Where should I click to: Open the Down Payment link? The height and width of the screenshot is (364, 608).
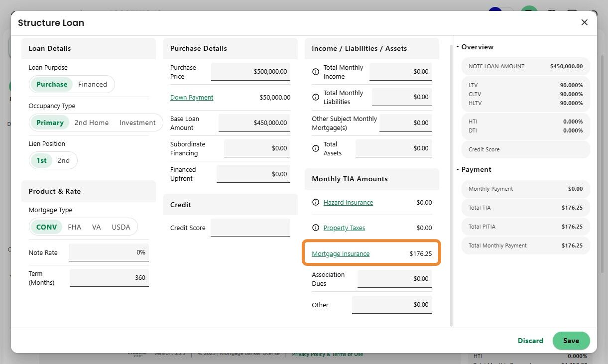(x=192, y=98)
